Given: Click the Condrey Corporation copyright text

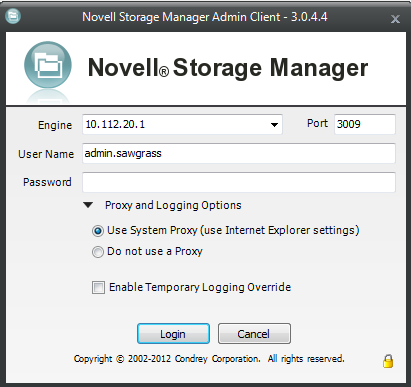Looking at the screenshot, I should (209, 359).
